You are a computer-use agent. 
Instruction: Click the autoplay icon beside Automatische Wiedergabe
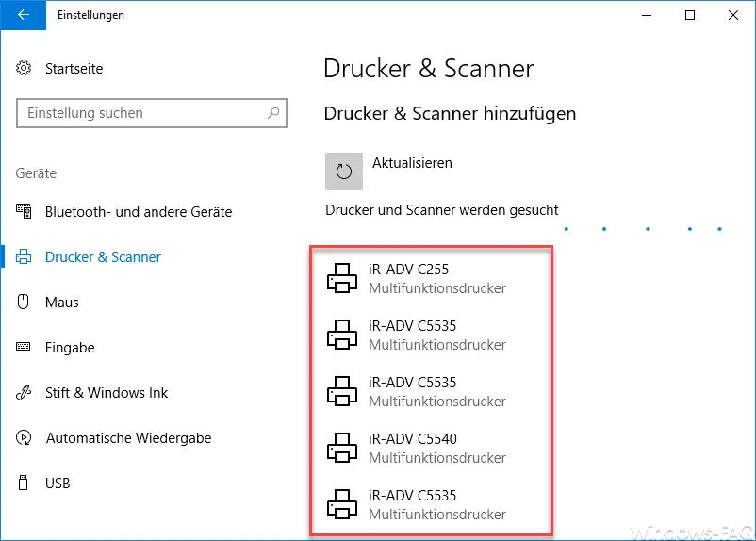(24, 437)
